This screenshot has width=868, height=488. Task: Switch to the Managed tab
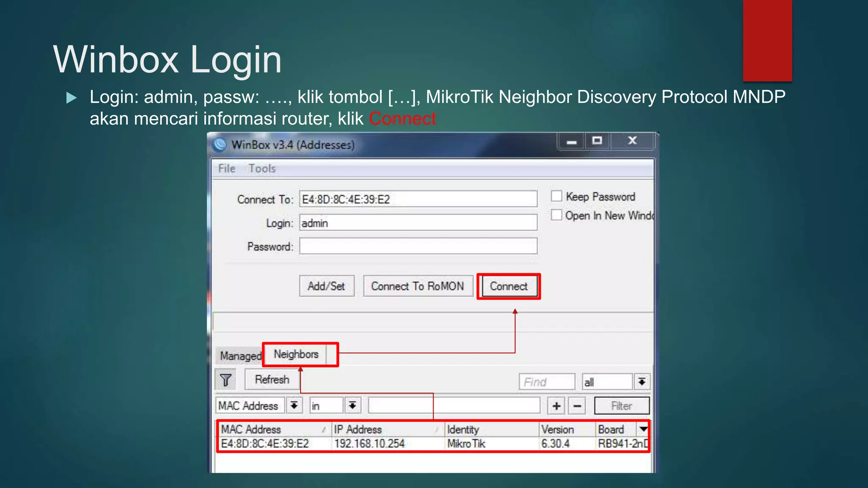tap(240, 356)
